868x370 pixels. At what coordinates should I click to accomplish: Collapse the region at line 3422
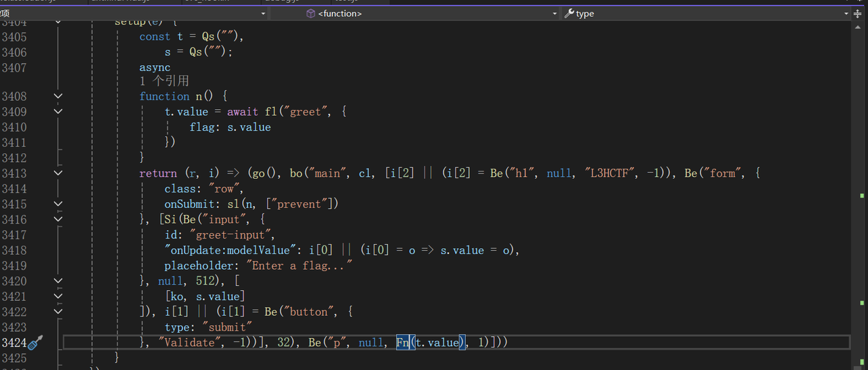coord(58,312)
